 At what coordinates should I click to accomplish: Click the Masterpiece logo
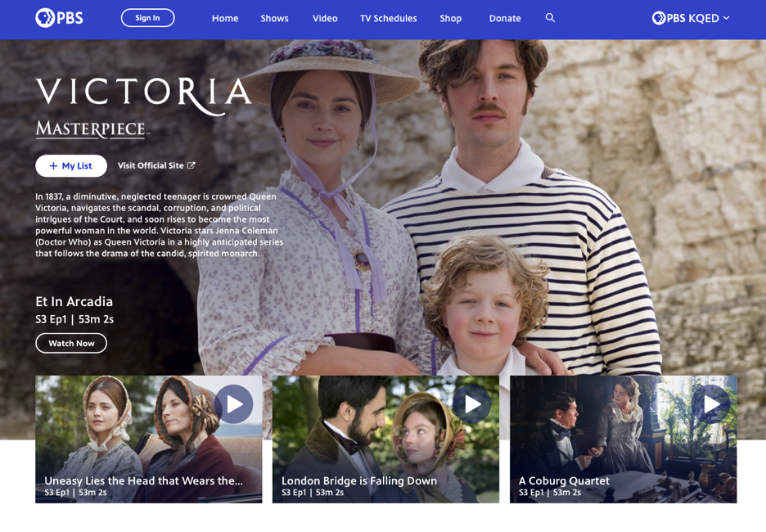[x=92, y=129]
